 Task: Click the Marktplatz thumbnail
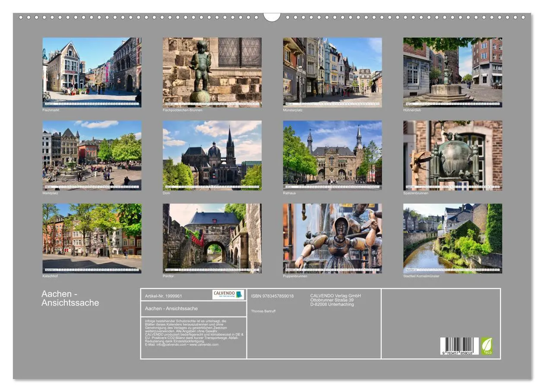tap(92, 155)
